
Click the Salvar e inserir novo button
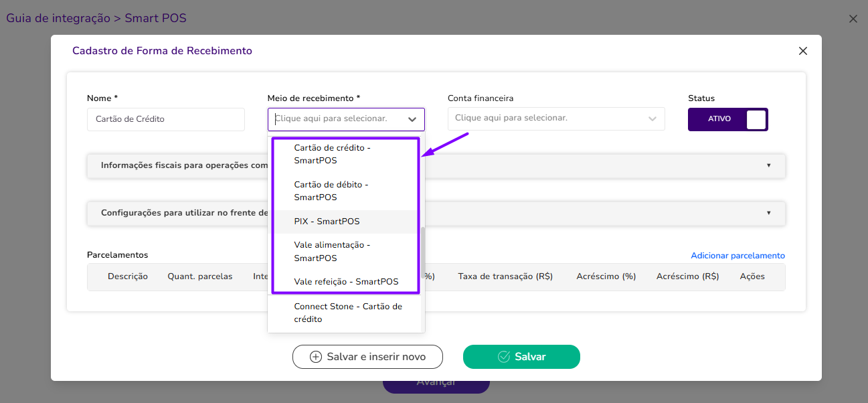point(367,357)
